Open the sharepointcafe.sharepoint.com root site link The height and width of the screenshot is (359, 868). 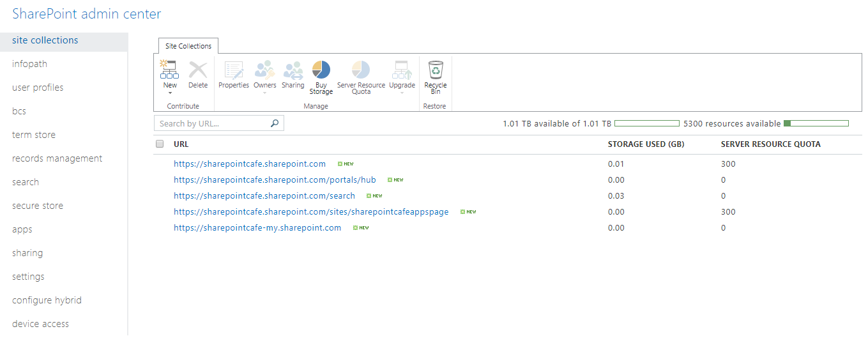coord(250,164)
